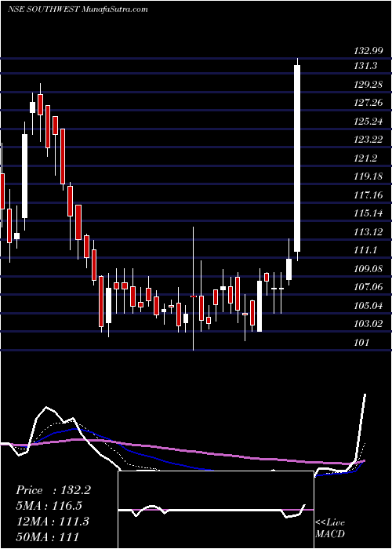Click the 5MA : 116.5 readout
Viewport: 392px width, 549px height.
click(49, 506)
